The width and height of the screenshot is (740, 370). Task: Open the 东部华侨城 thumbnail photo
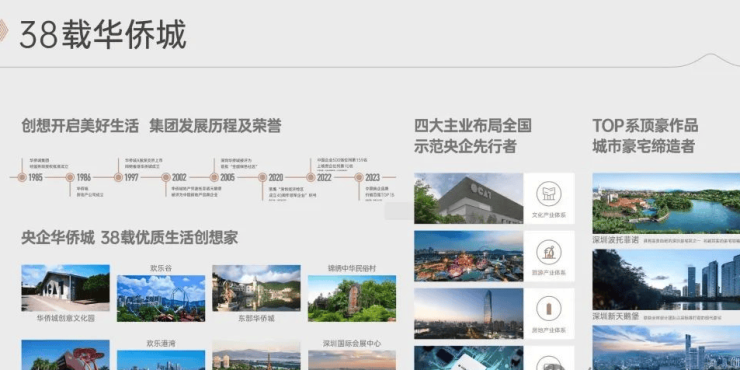[x=256, y=288]
